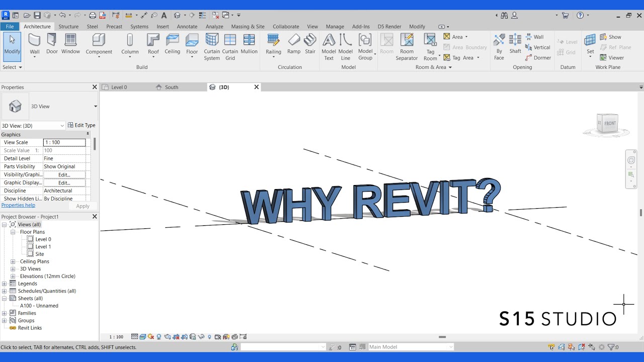This screenshot has width=644, height=362.
Task: Click Edit for Visibility/Graphics overrides
Action: pyautogui.click(x=64, y=174)
